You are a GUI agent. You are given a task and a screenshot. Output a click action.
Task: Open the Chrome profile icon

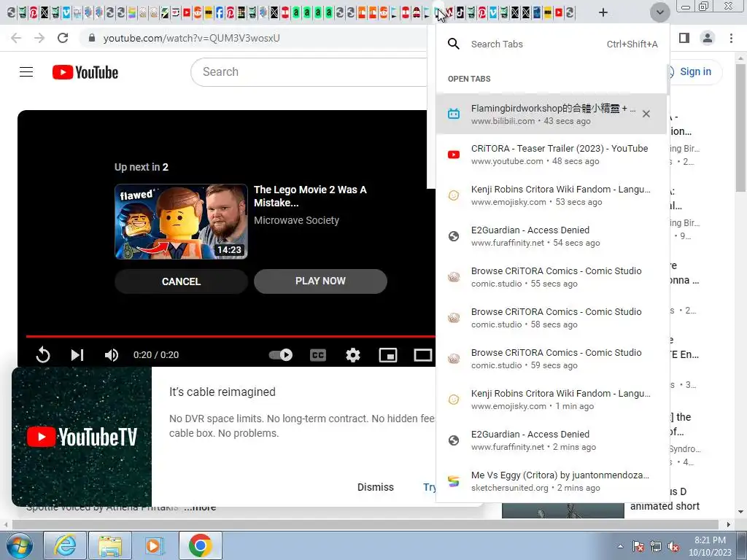click(708, 38)
